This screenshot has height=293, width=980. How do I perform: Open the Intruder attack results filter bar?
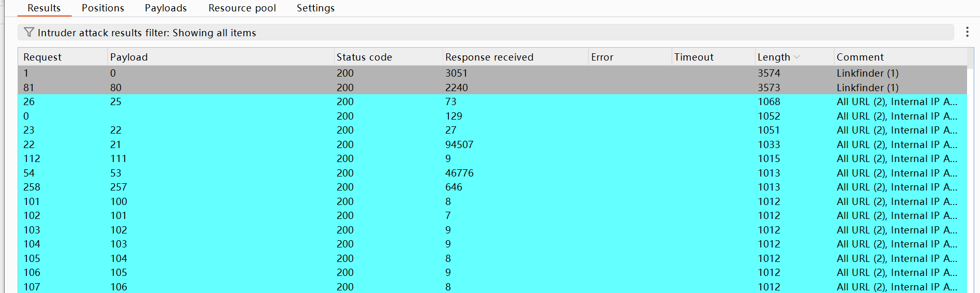(486, 32)
